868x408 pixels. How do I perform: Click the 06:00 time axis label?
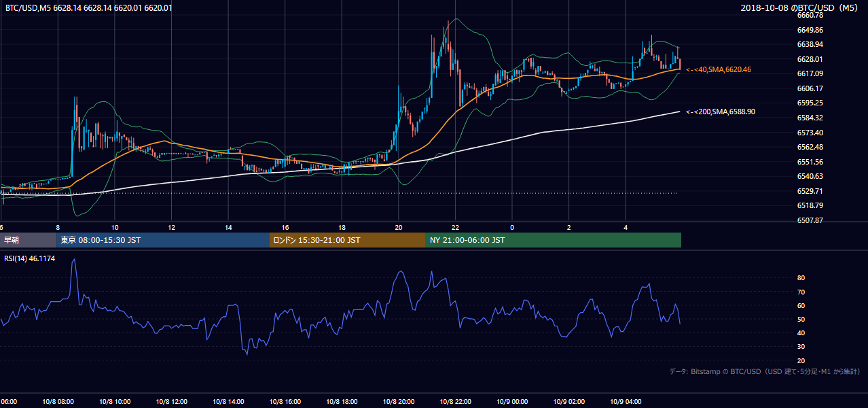click(x=8, y=402)
